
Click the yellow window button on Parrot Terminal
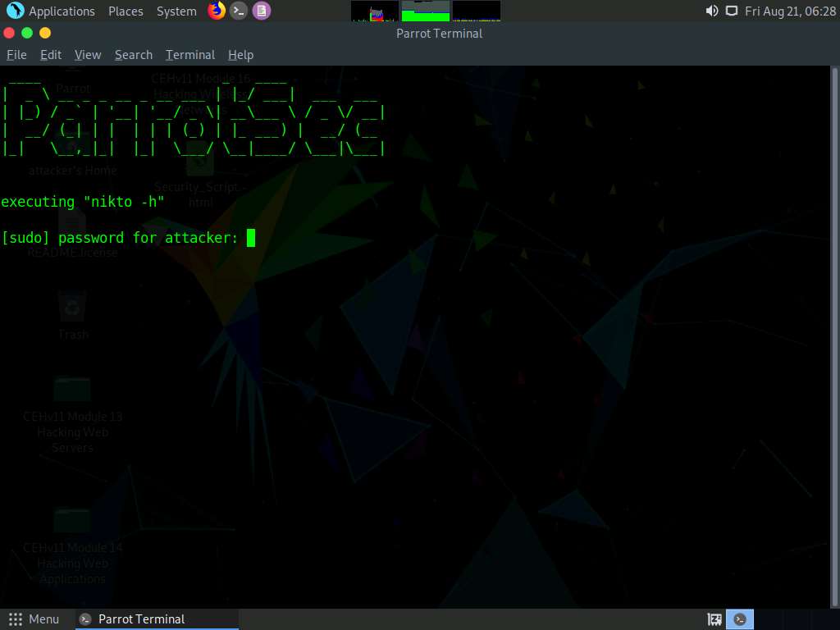[x=45, y=33]
